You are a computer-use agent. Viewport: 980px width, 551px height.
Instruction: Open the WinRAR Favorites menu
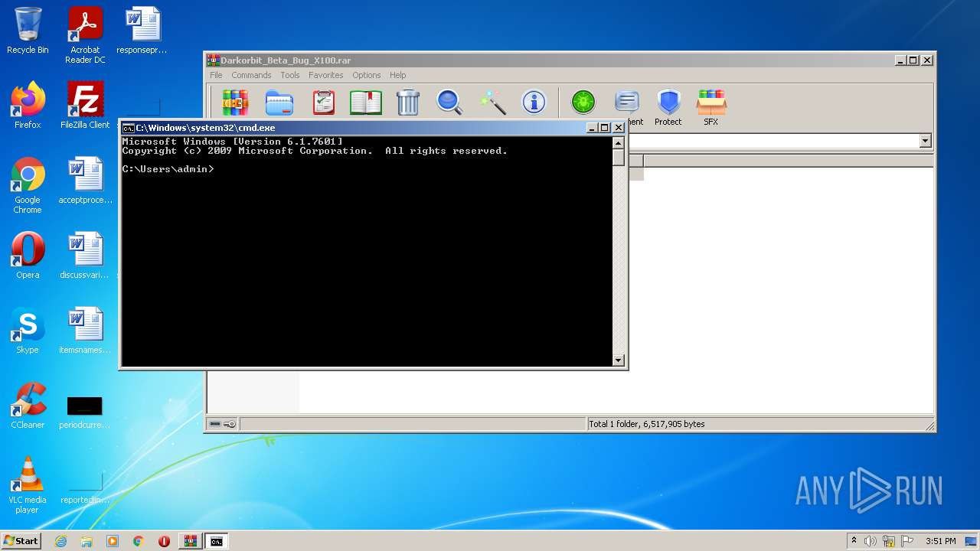tap(325, 75)
